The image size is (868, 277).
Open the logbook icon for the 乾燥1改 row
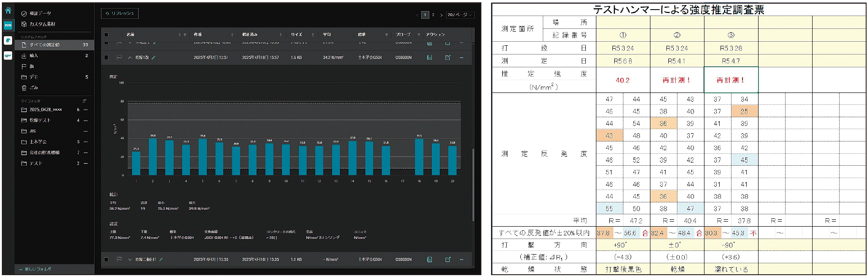click(430, 58)
